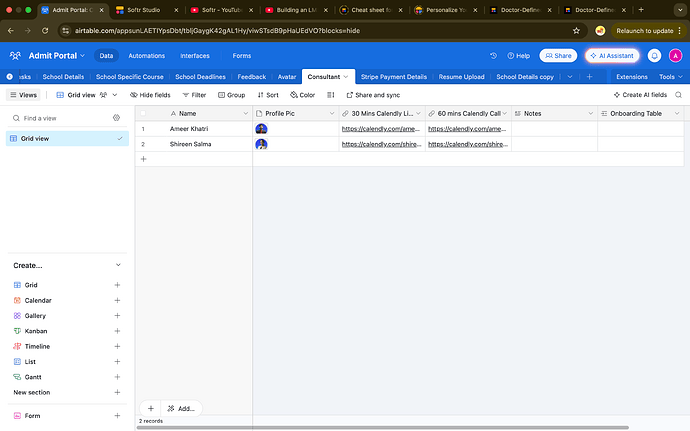
Task: Click the add row plus below record 2
Action: pyautogui.click(x=143, y=159)
